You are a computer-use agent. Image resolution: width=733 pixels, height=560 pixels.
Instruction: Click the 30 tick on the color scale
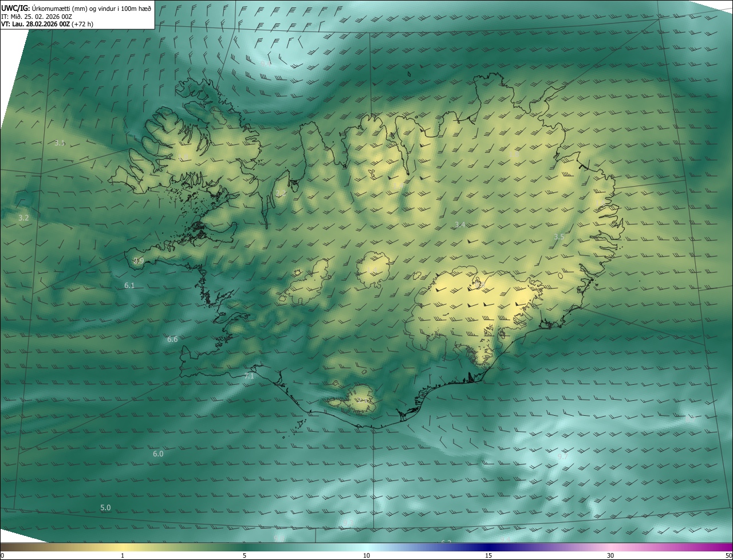point(610,555)
